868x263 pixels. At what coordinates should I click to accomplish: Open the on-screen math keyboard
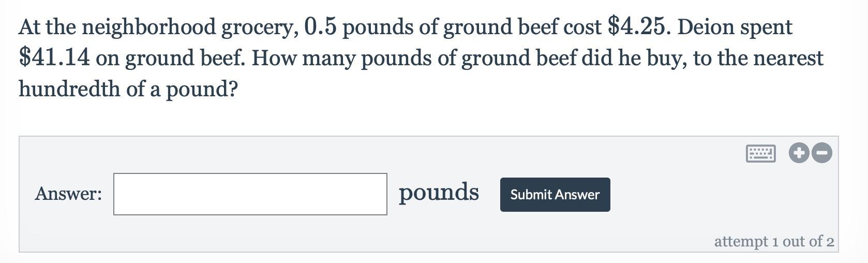pyautogui.click(x=760, y=153)
